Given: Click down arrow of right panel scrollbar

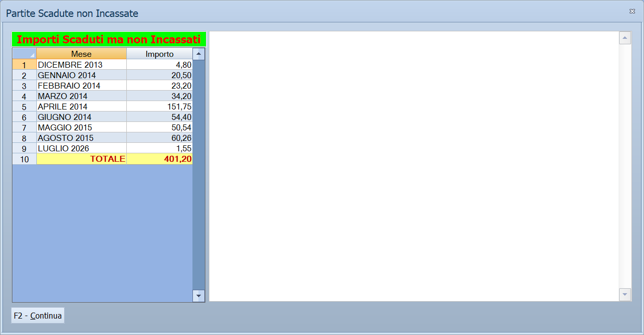Looking at the screenshot, I should click(625, 295).
